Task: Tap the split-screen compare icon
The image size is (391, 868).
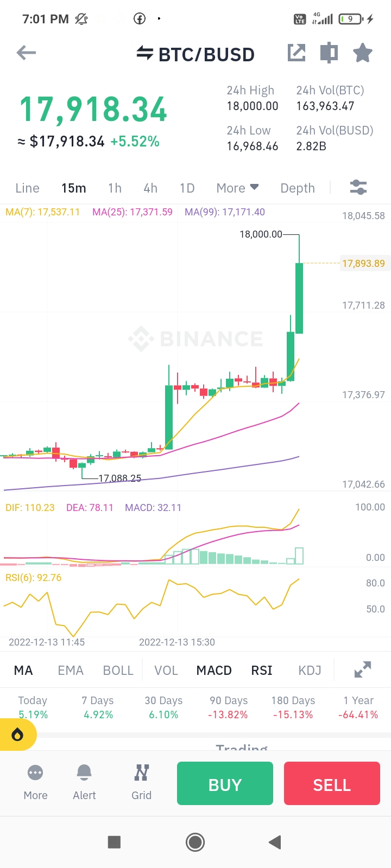Action: pyautogui.click(x=329, y=53)
